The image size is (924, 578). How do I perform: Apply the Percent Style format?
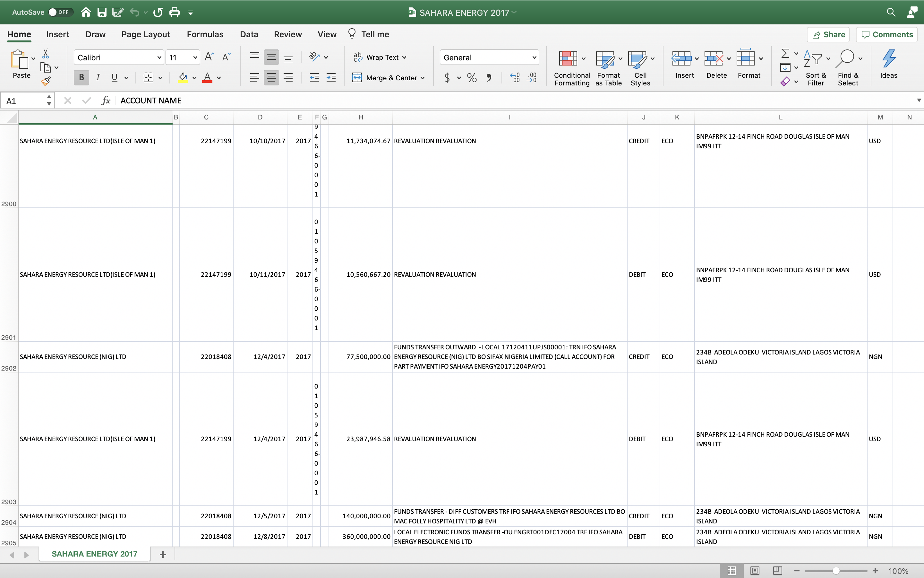[472, 78]
